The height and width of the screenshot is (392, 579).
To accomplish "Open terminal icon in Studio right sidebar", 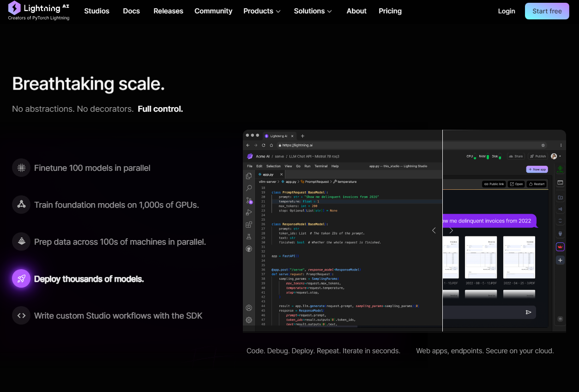I will coord(560,183).
